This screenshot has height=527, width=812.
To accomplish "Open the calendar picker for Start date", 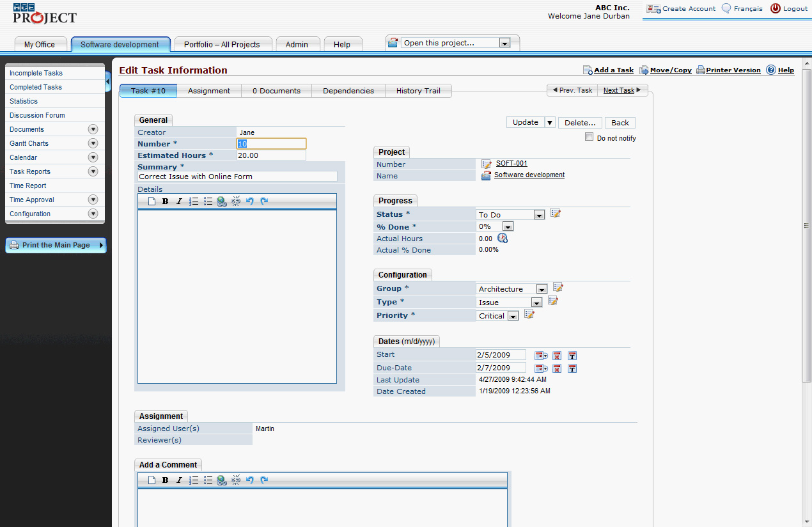I will click(541, 356).
